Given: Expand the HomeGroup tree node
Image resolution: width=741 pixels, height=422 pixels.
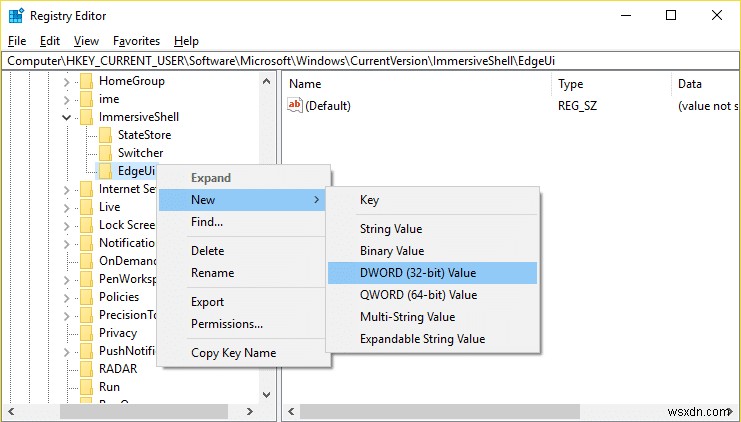Looking at the screenshot, I should click(67, 81).
